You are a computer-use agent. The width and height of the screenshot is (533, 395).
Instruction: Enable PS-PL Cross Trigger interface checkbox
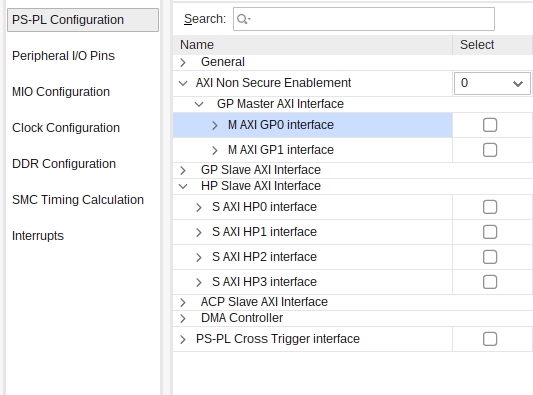pos(490,339)
